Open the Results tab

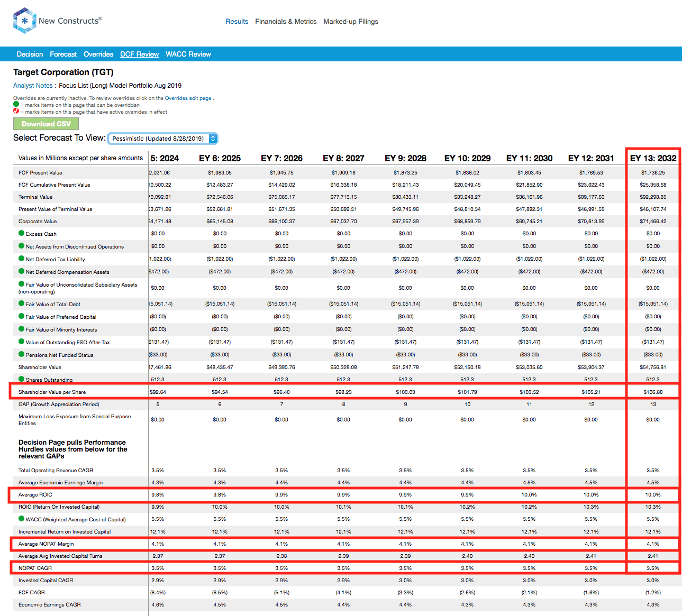237,22
